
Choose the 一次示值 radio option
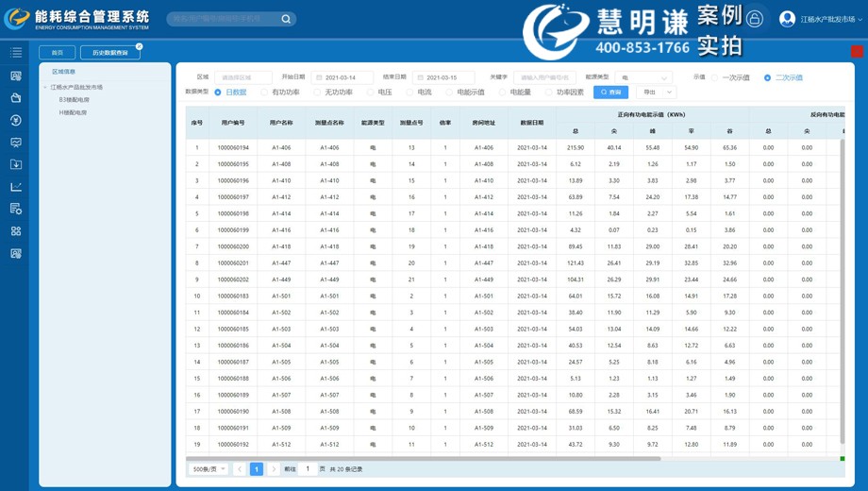point(715,77)
